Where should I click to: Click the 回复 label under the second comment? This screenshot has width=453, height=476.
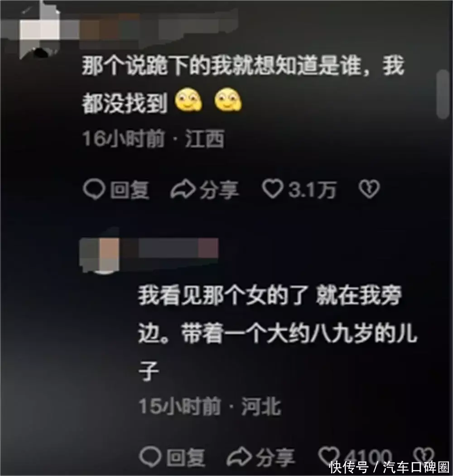tap(186, 457)
